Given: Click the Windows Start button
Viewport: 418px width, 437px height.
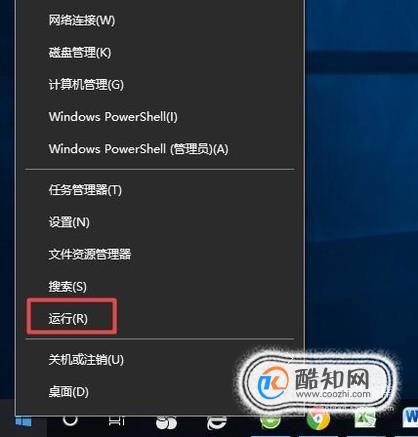Looking at the screenshot, I should click(x=23, y=422).
